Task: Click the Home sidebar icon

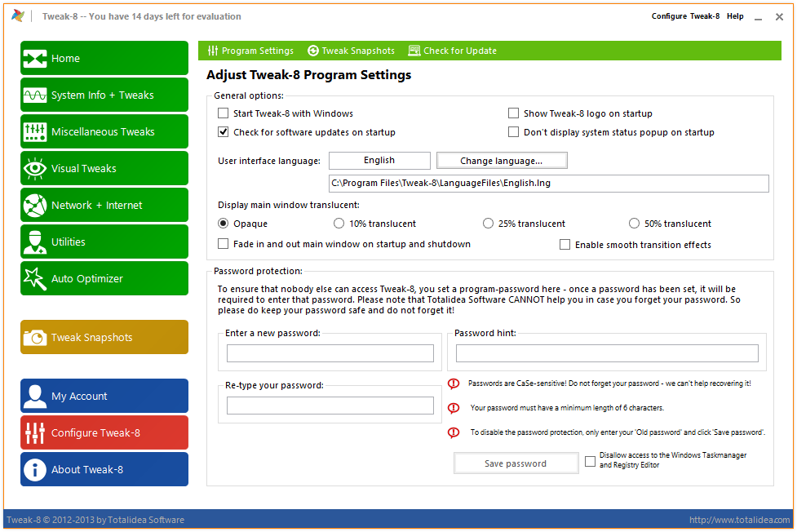Action: [x=34, y=59]
